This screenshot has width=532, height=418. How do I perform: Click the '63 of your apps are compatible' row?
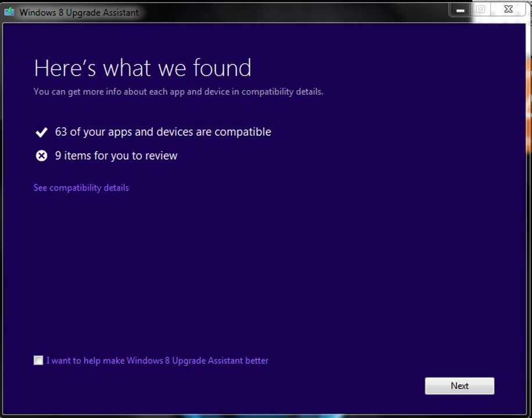(163, 132)
